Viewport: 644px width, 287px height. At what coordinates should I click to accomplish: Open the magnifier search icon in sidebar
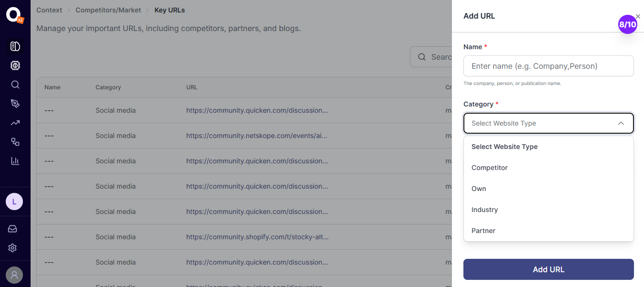(x=15, y=85)
